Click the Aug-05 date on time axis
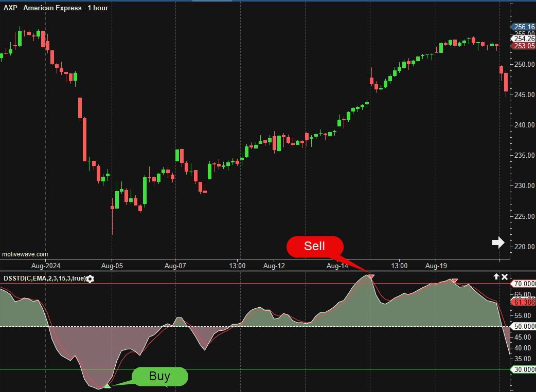 coord(112,266)
